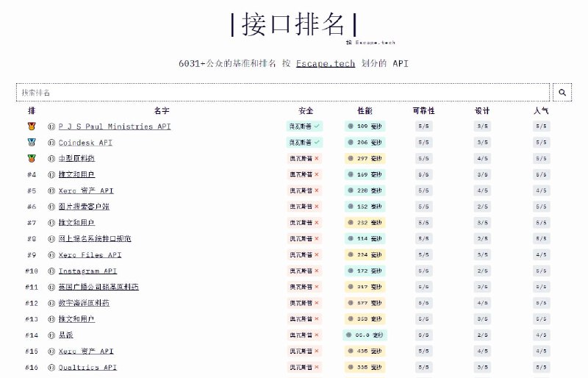This screenshot has width=588, height=378.
Task: Click failed security badge in Qualtrics API row
Action: click(x=304, y=368)
